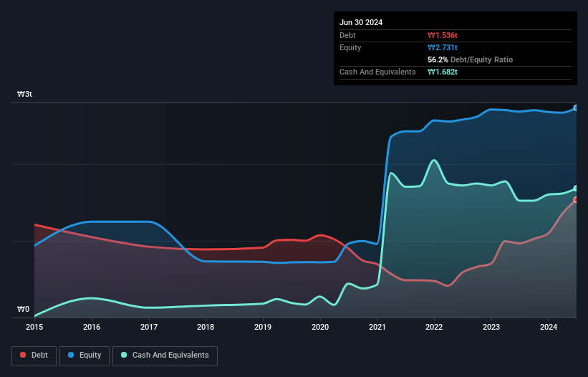588x377 pixels.
Task: Toggle the Debt series legend button
Action: (x=34, y=355)
